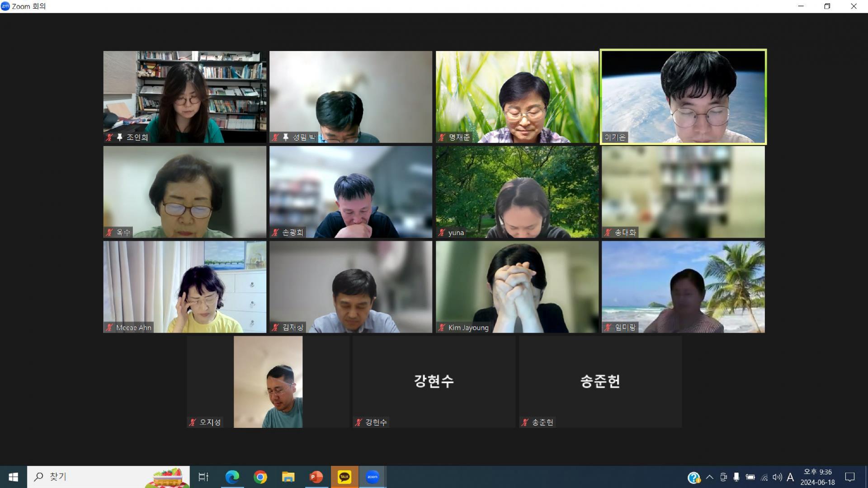
Task: Select 강현수 camera-off tile
Action: click(x=434, y=382)
